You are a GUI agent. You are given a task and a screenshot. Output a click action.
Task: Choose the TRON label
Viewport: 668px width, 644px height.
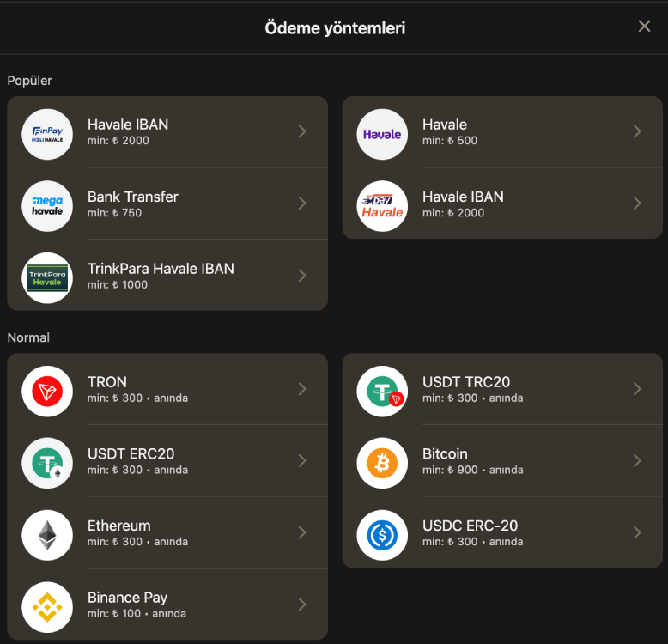tap(107, 382)
